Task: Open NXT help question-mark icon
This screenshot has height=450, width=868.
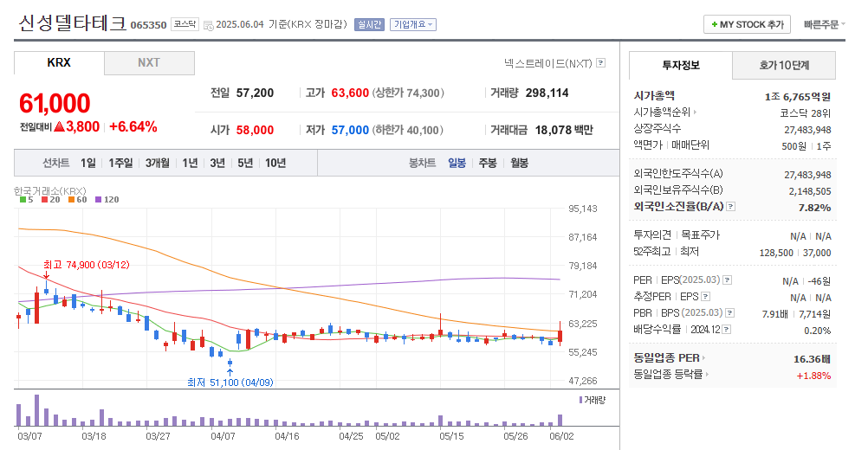Action: point(600,63)
